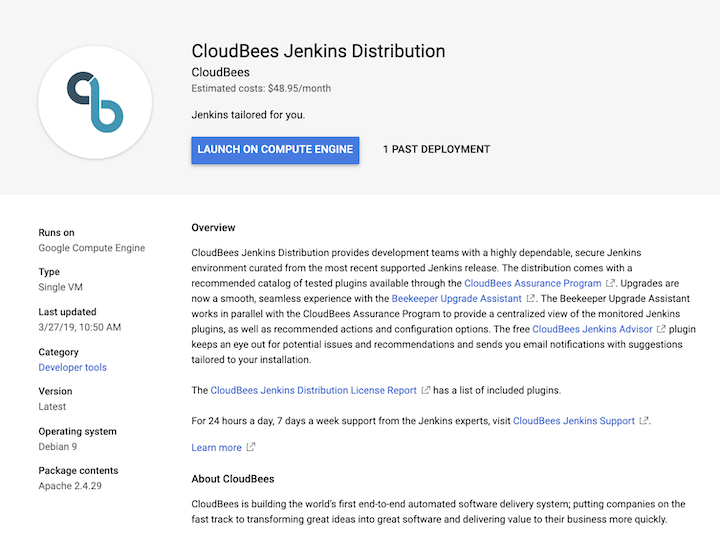Click external-link icon beside Beekeeper Upgrade Assistant
The image size is (720, 538).
tap(530, 298)
